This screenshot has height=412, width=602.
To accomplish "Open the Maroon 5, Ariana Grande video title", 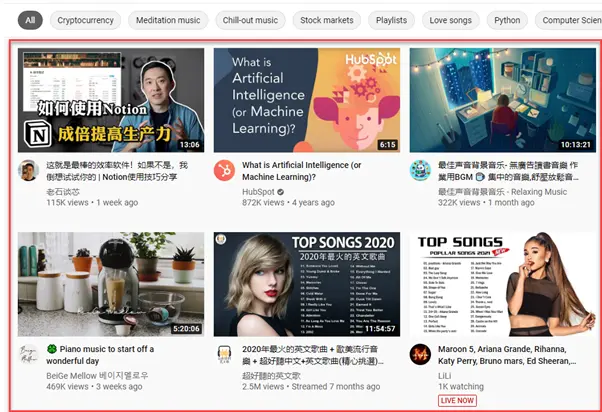I will pos(507,355).
